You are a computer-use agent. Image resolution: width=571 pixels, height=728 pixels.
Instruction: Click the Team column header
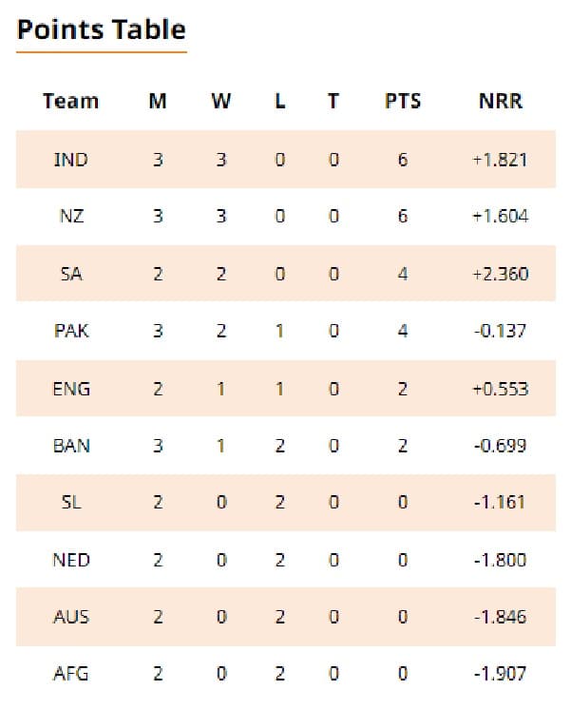[x=70, y=101]
